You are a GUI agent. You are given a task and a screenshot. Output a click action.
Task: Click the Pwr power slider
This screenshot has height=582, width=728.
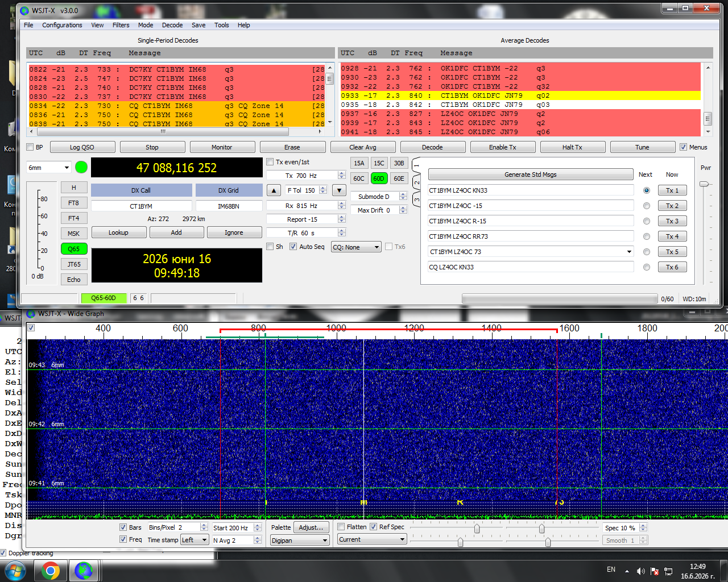coord(705,184)
